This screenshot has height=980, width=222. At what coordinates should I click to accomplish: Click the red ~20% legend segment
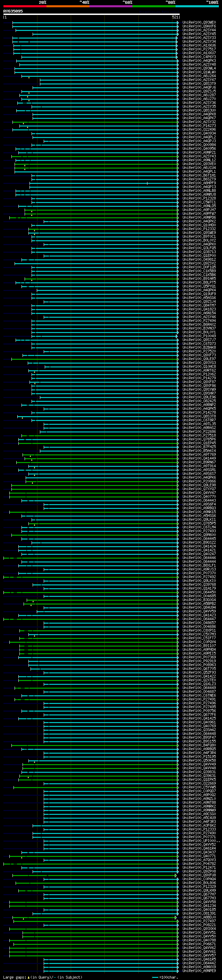pyautogui.click(x=25, y=6)
